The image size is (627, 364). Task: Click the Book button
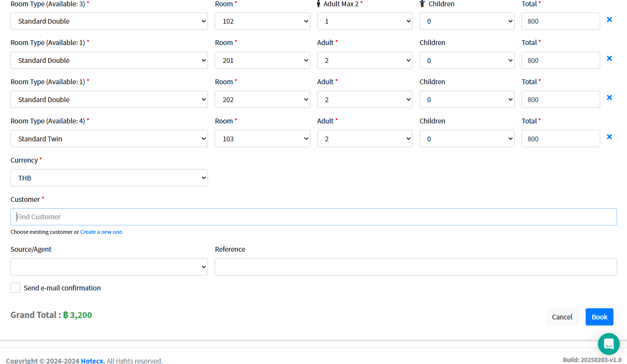tap(599, 317)
